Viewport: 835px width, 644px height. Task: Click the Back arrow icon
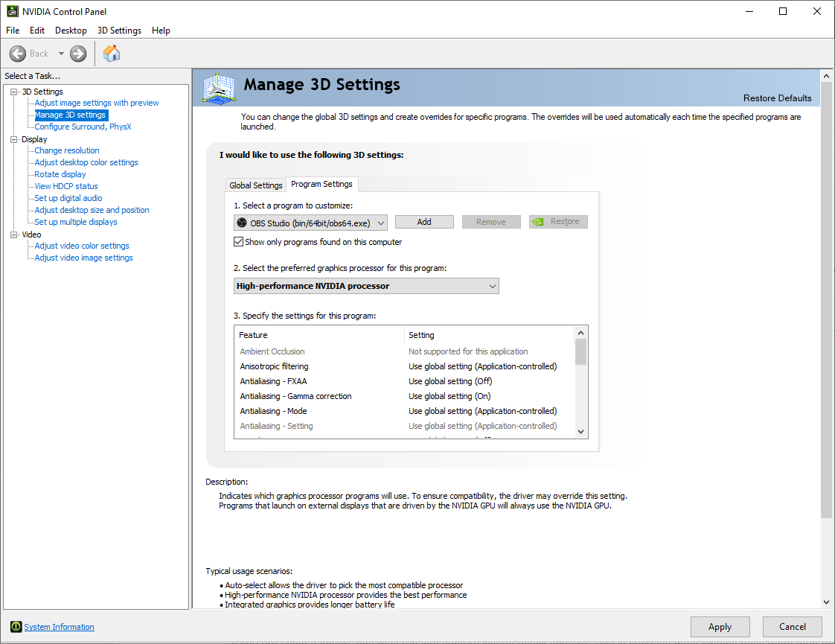(18, 54)
